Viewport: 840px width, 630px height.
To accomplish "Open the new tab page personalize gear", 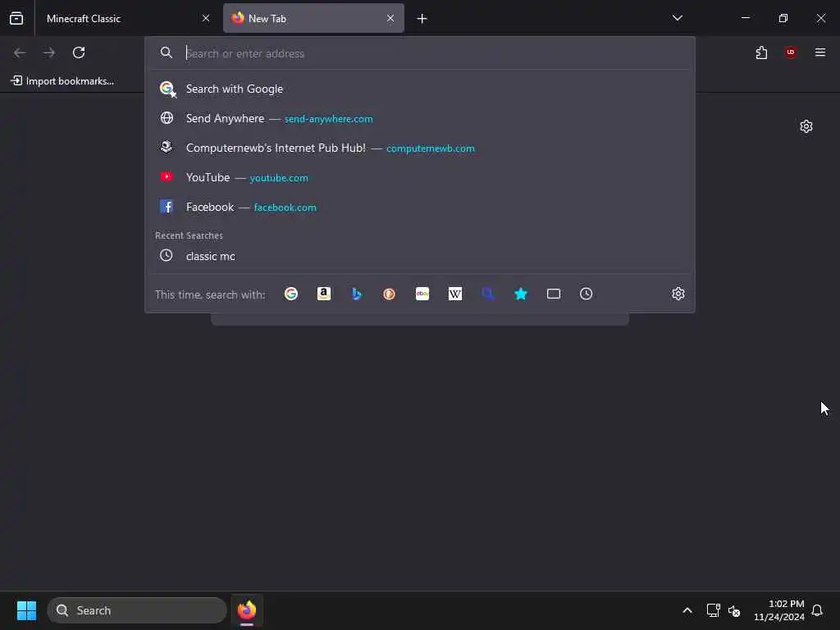I will 806,126.
